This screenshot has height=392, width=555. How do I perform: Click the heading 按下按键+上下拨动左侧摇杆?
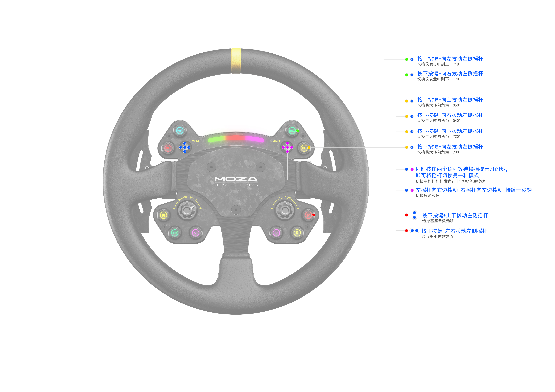[x=455, y=215]
